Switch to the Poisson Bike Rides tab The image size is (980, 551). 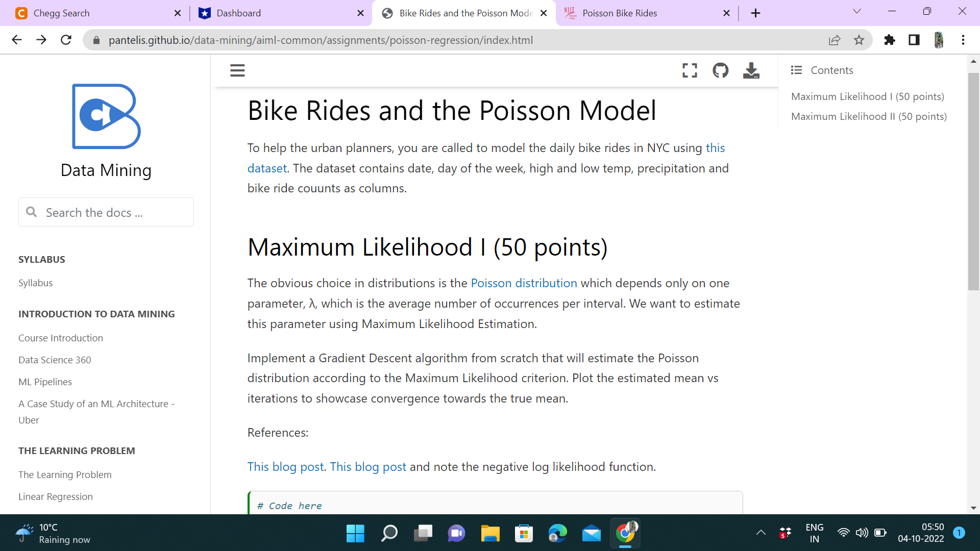coord(620,13)
